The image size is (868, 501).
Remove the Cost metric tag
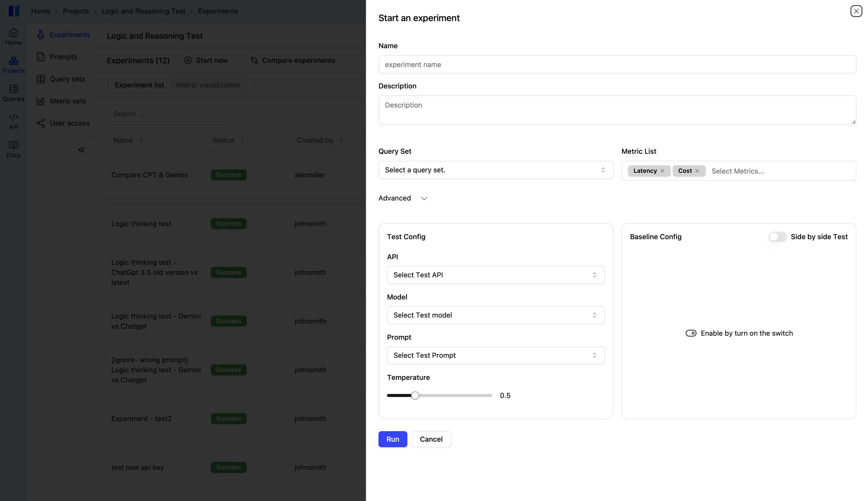pos(697,171)
